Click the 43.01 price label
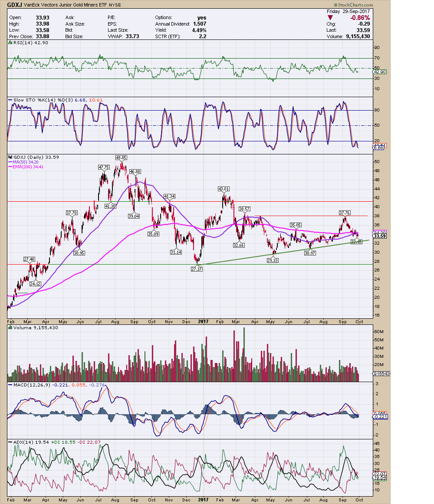The width and height of the screenshot is (434, 504). click(224, 189)
